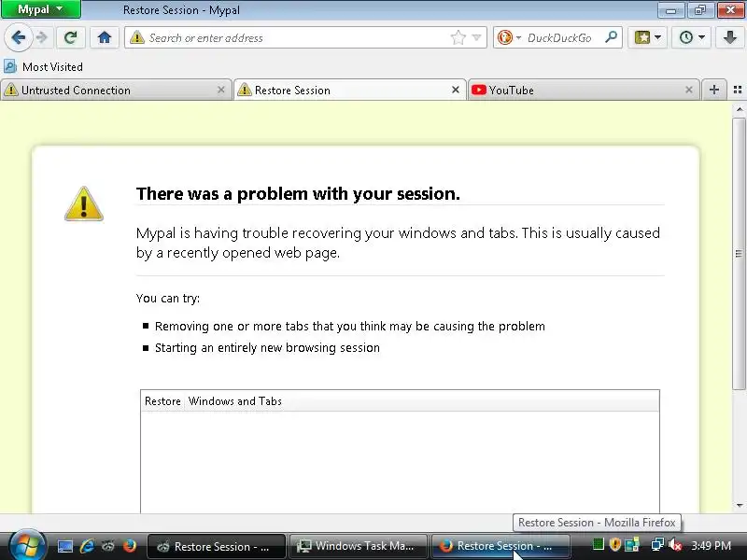Screen dimensions: 747x560
Task: Open the history clock toolbar button
Action: pyautogui.click(x=691, y=37)
